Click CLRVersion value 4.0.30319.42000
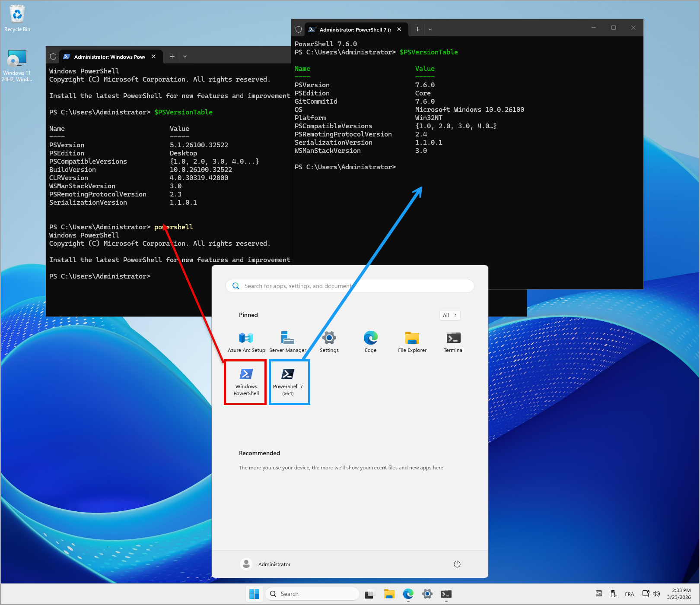 tap(199, 178)
